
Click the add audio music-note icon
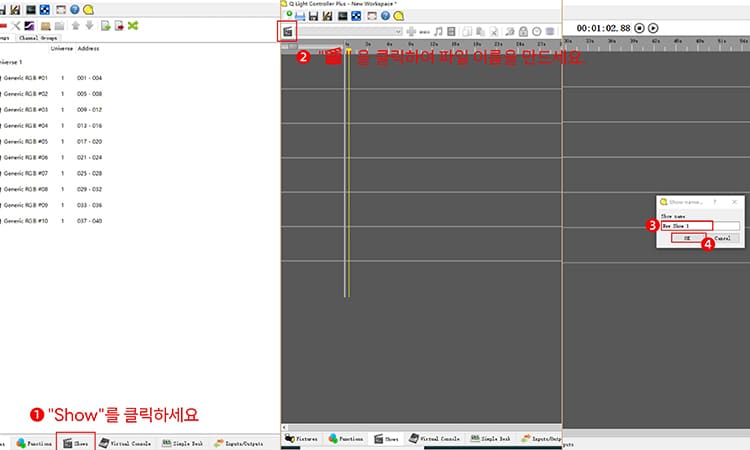coord(438,32)
